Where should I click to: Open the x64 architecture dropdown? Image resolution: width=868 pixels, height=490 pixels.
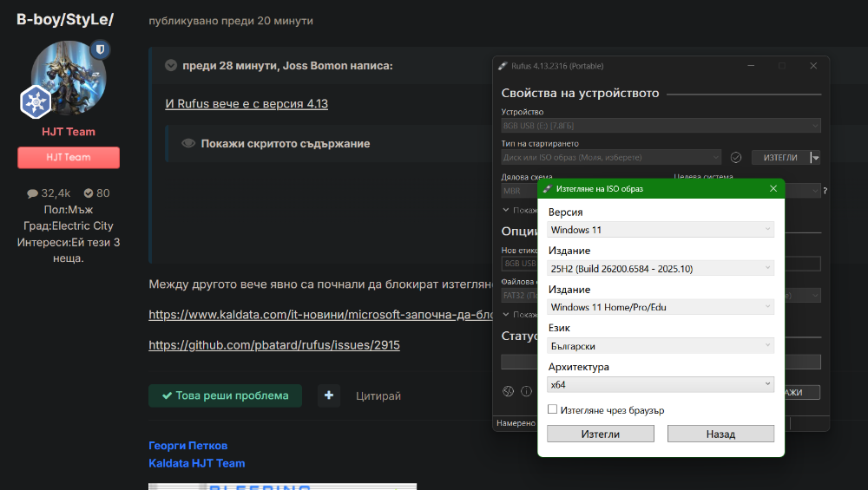[x=661, y=384]
